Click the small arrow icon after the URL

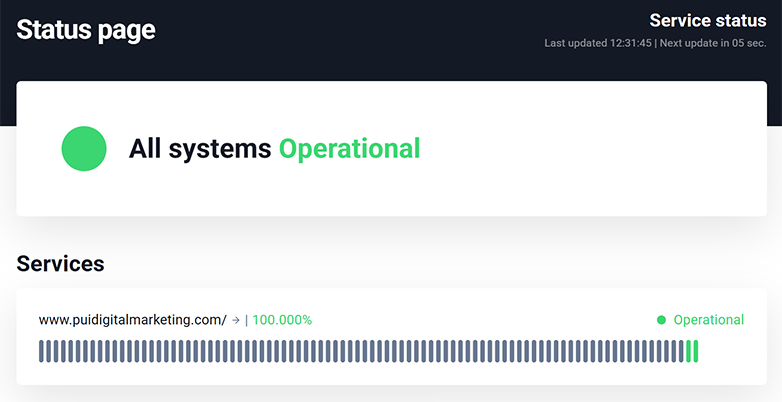tap(236, 320)
